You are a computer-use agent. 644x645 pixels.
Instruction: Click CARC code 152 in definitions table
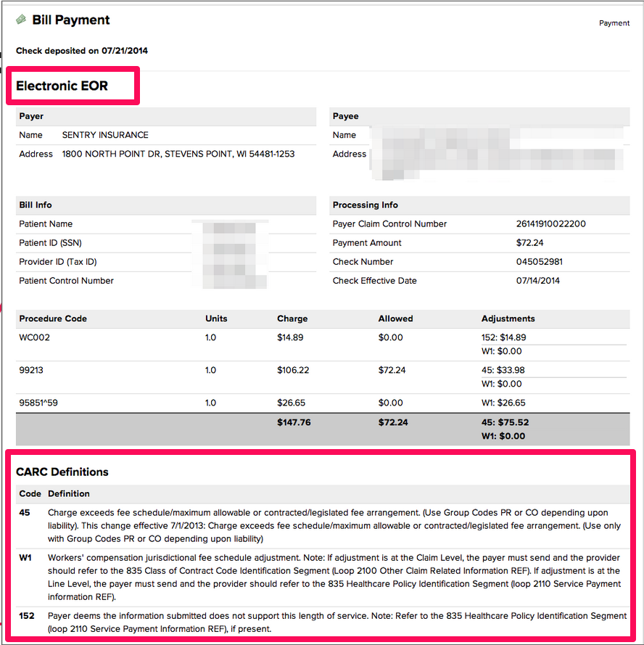[x=27, y=616]
